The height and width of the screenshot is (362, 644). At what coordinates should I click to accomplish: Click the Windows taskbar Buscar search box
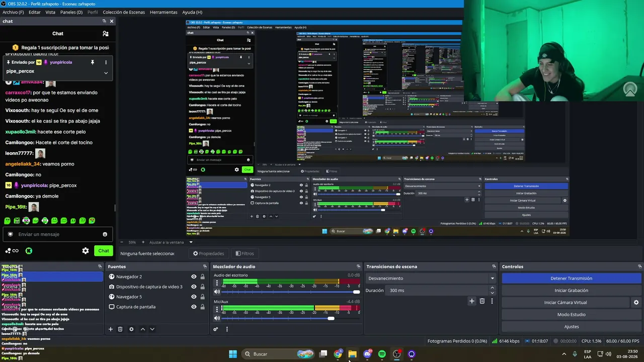pos(278,354)
